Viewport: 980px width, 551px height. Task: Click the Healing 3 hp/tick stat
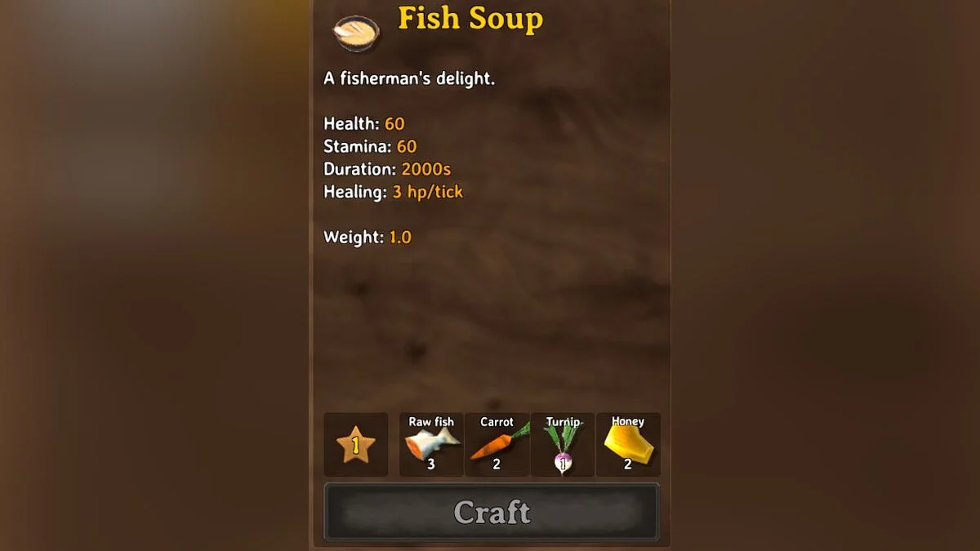(394, 193)
